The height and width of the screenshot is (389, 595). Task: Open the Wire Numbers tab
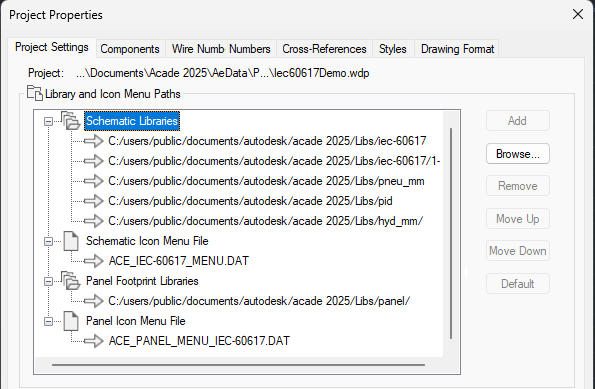coord(221,49)
